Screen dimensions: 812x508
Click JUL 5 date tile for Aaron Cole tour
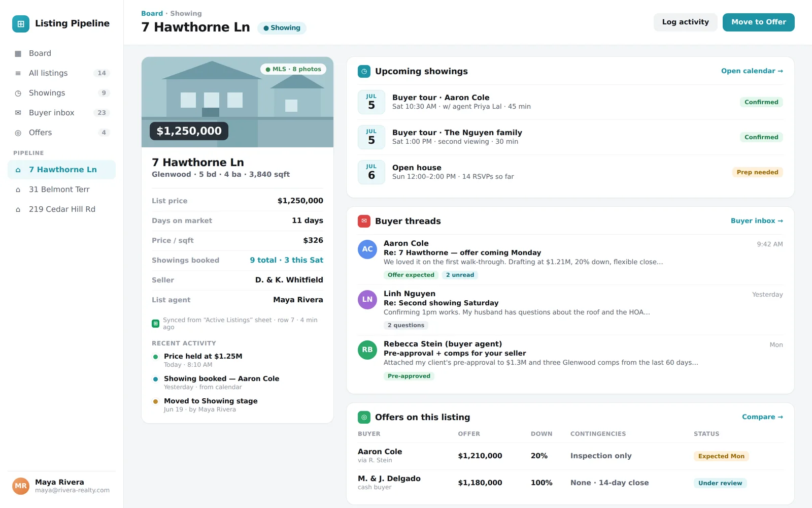371,102
